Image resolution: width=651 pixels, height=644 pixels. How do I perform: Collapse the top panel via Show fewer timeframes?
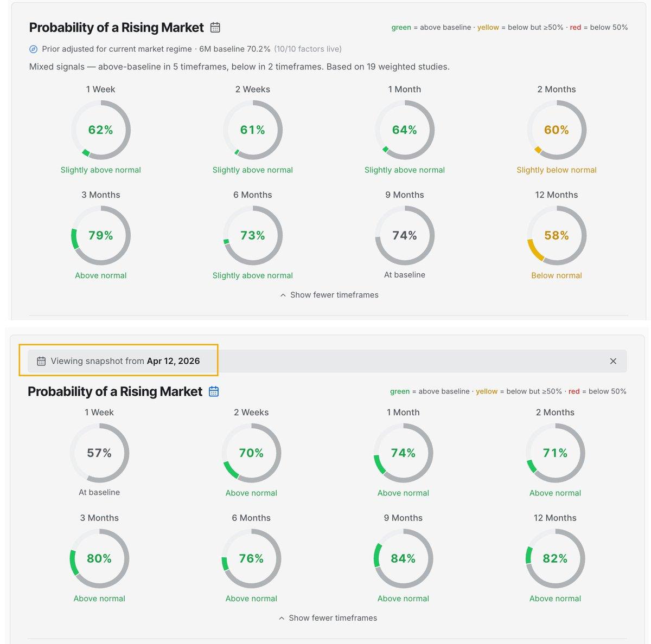329,295
